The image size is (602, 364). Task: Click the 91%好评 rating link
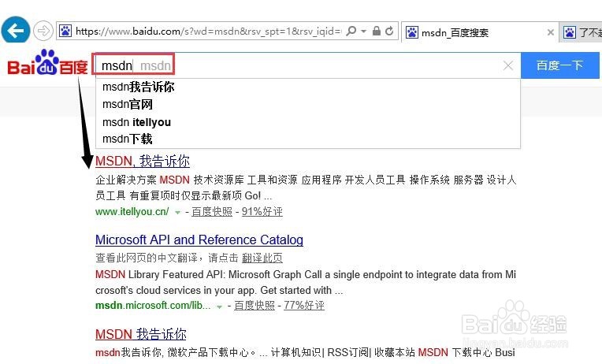pyautogui.click(x=262, y=212)
